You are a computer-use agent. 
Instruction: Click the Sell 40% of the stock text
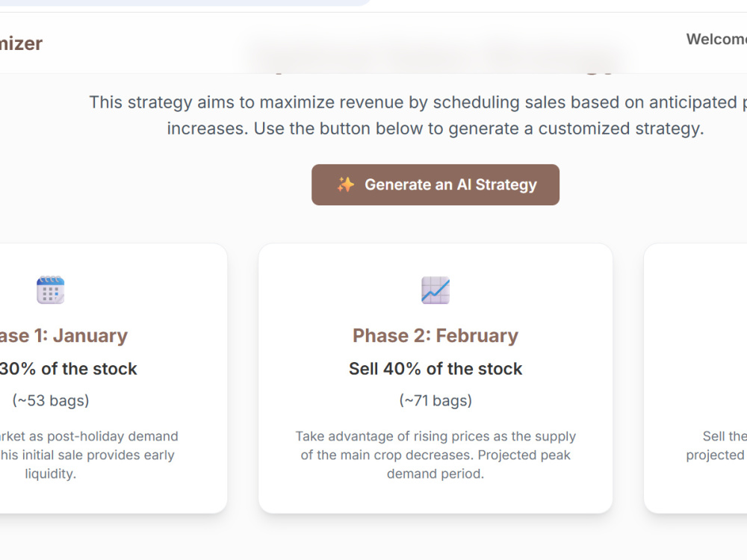(x=436, y=369)
